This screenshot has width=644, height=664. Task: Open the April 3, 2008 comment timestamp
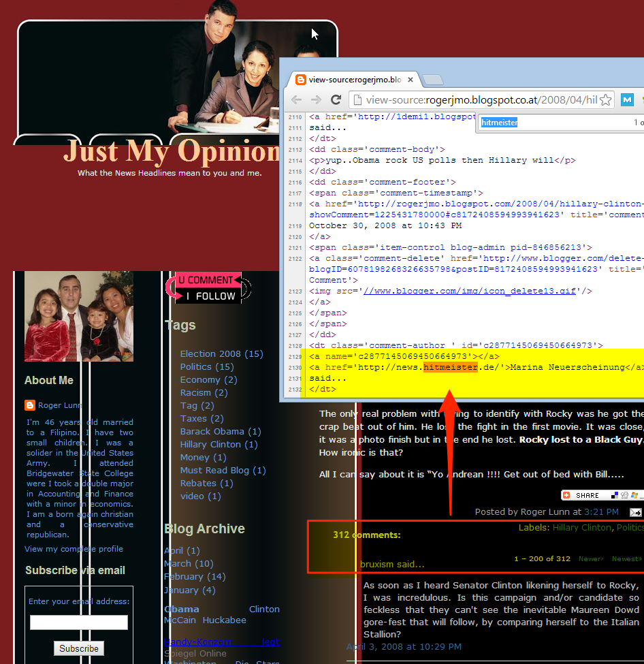point(404,647)
